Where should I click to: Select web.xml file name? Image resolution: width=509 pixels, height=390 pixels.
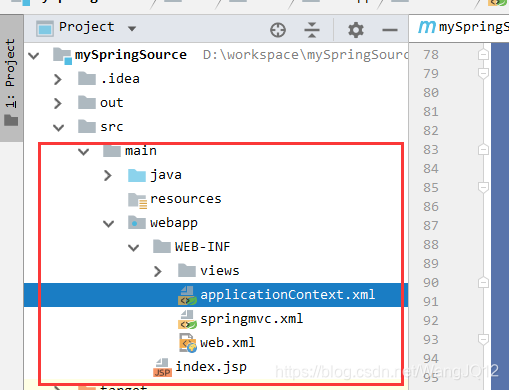coord(227,343)
